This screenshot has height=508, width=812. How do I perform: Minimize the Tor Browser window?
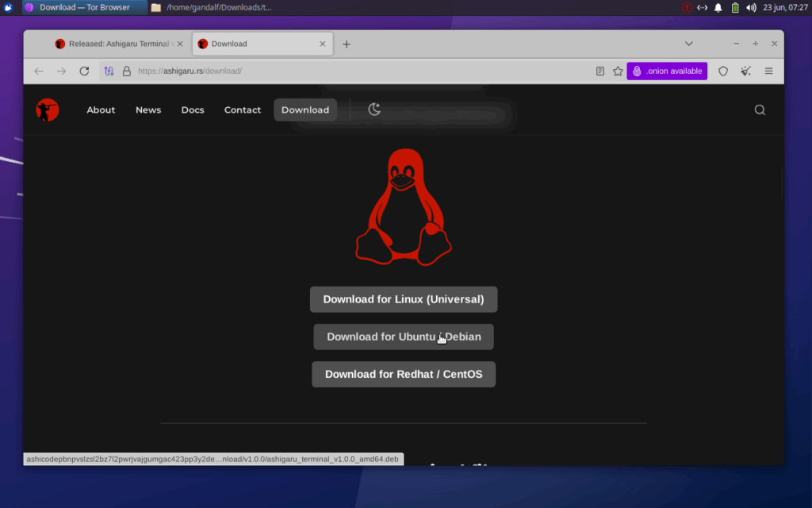point(737,44)
